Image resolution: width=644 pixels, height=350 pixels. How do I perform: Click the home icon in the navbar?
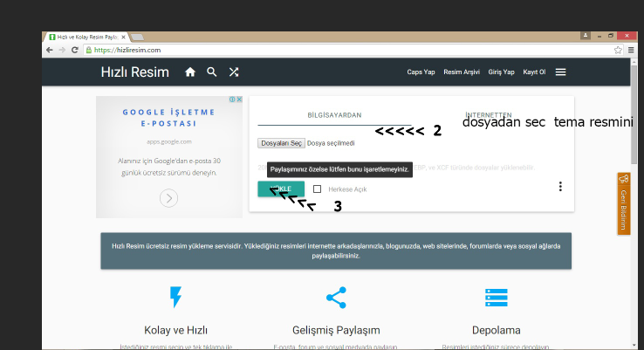pos(190,72)
